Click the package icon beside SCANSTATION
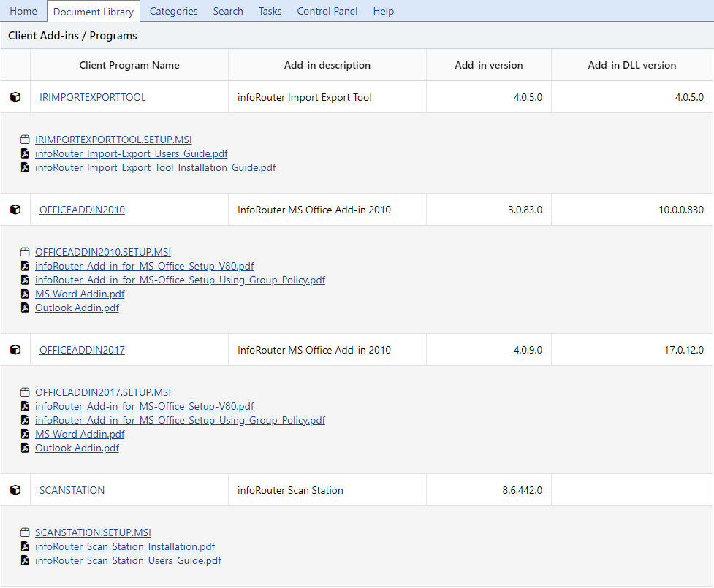Image resolution: width=714 pixels, height=588 pixels. [15, 490]
